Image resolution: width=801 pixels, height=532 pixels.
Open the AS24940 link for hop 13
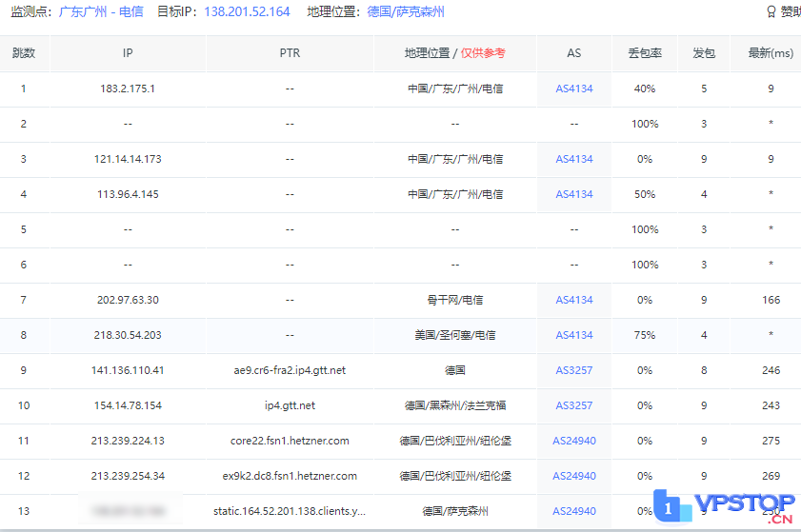click(573, 511)
